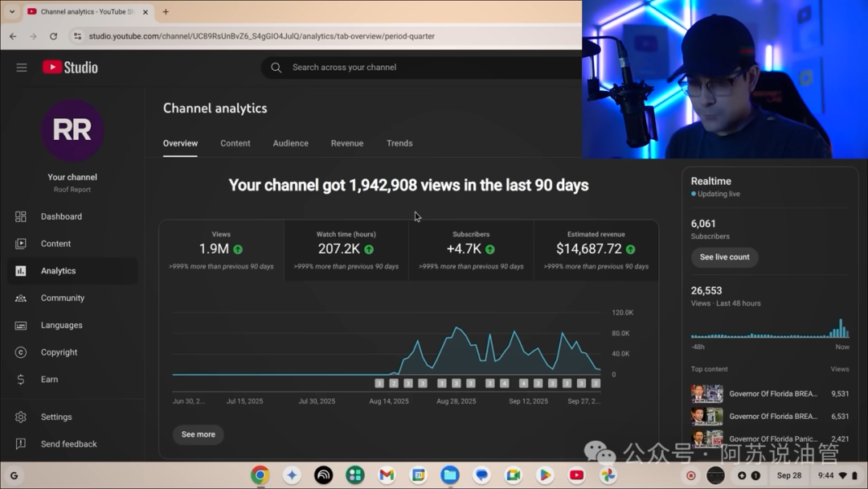Click the See live count button

coord(724,257)
